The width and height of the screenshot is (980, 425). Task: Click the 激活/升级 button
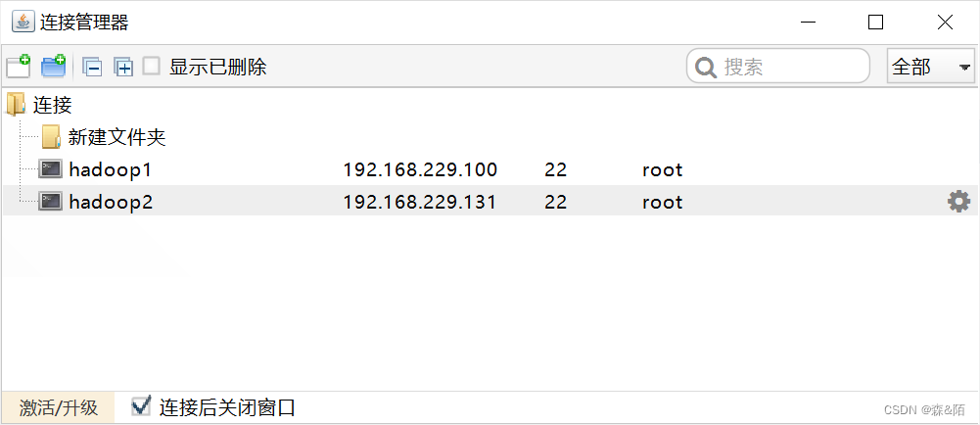pyautogui.click(x=58, y=407)
